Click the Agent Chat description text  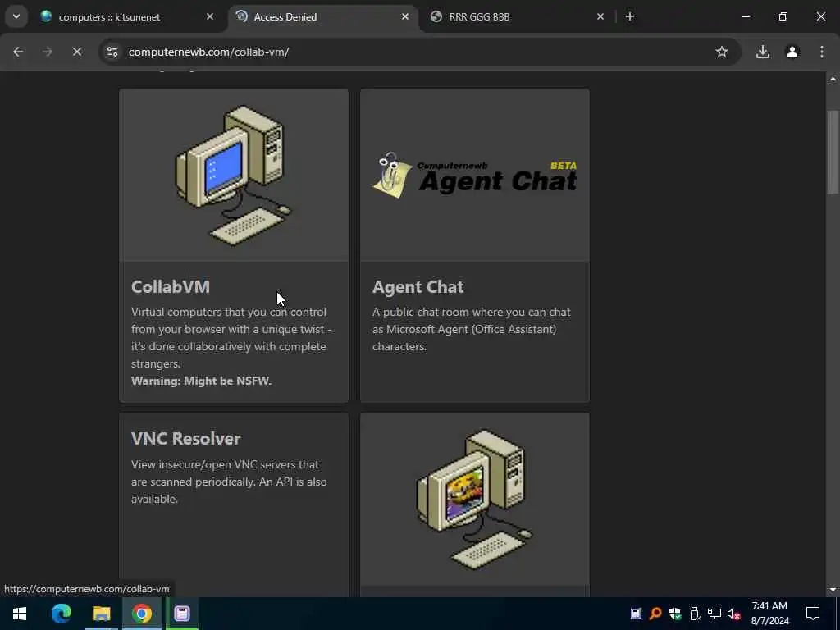(472, 329)
